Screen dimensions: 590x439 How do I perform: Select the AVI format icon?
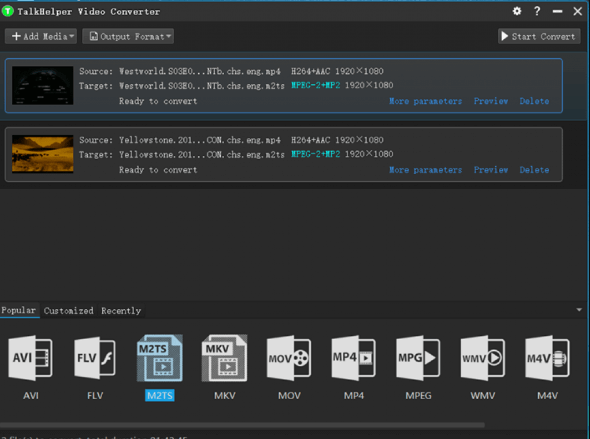coord(30,358)
